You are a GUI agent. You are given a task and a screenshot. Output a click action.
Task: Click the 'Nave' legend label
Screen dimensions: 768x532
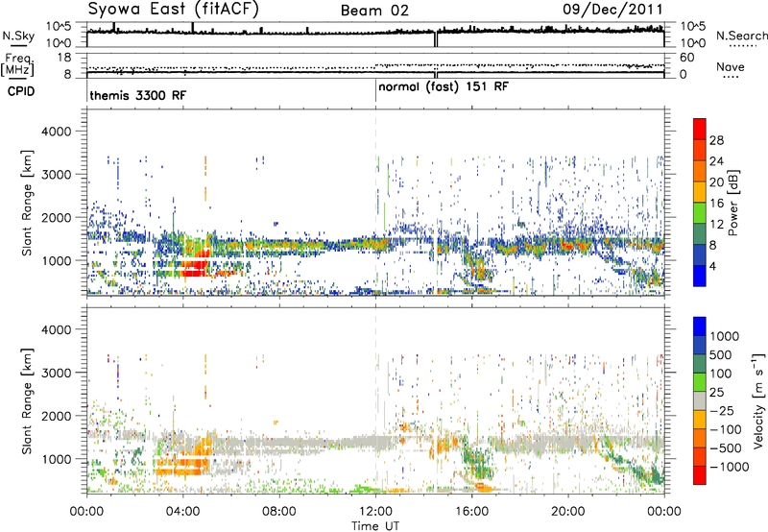tap(730, 67)
